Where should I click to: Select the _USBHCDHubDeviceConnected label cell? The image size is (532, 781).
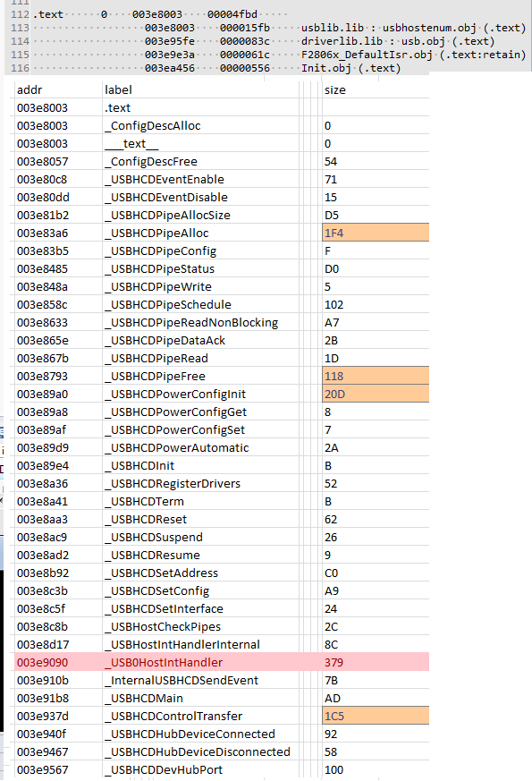pos(200,734)
